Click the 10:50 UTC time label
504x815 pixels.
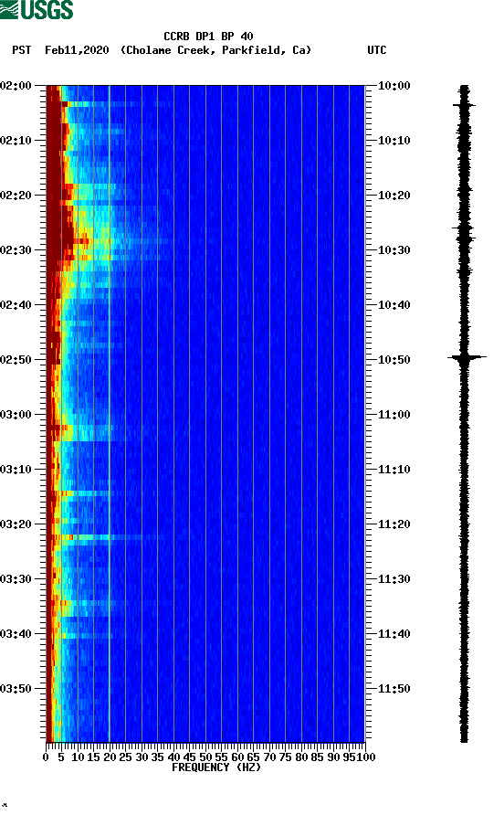pos(394,360)
